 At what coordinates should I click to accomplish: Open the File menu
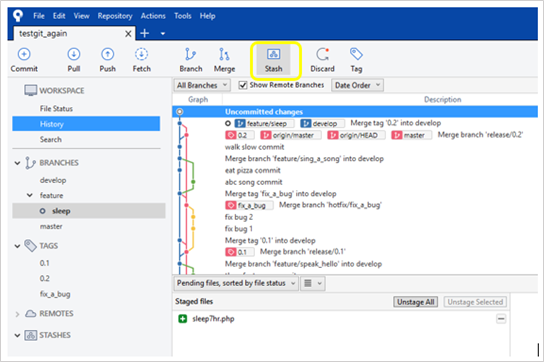point(39,16)
